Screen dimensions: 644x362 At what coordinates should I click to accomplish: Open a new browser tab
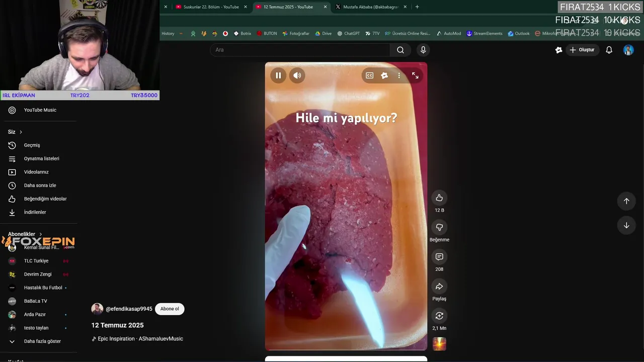click(417, 7)
